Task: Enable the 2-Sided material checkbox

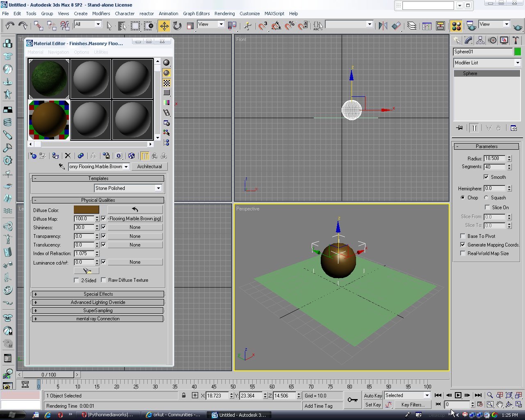Action: tap(76, 280)
